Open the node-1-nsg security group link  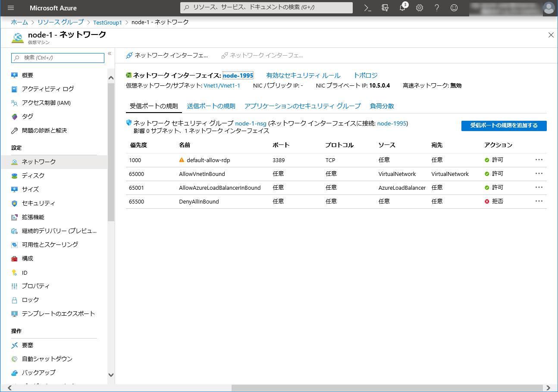click(251, 123)
